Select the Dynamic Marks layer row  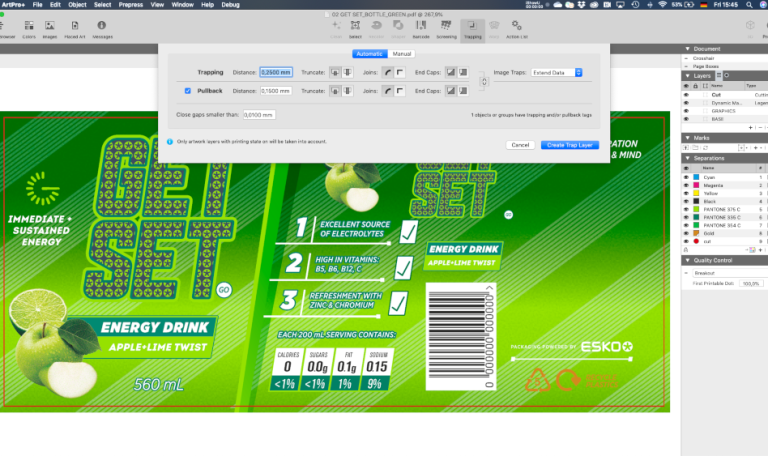725,103
